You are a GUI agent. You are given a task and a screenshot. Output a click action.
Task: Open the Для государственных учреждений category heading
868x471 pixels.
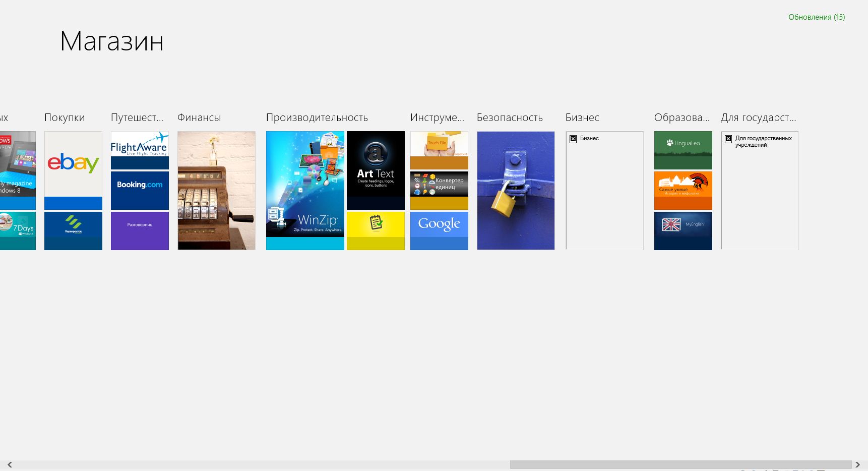pyautogui.click(x=758, y=117)
